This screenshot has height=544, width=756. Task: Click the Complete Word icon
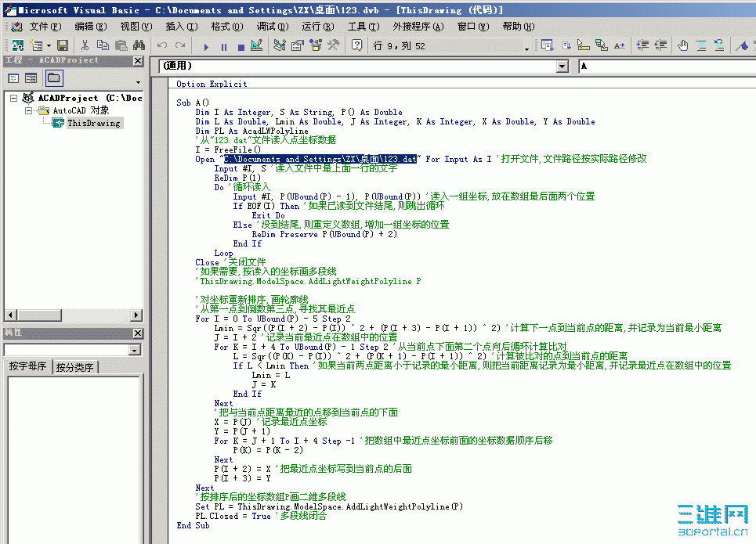[620, 45]
